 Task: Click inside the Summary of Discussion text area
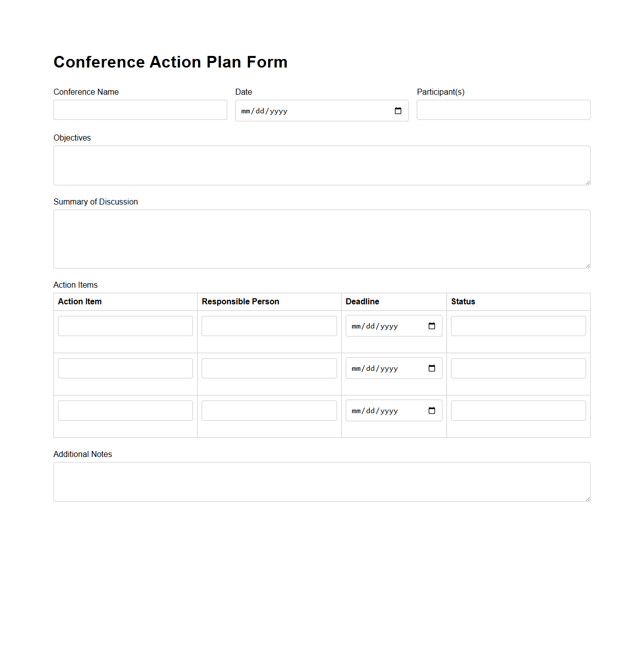tap(321, 239)
